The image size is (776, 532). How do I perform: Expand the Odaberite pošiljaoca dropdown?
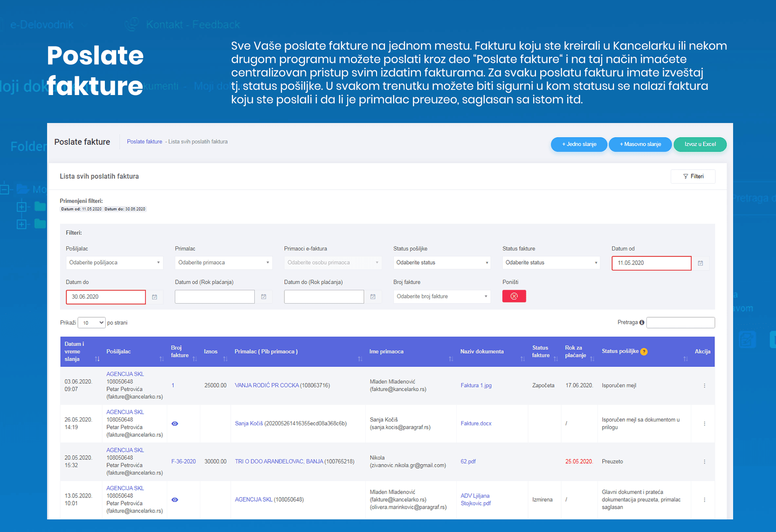click(114, 263)
